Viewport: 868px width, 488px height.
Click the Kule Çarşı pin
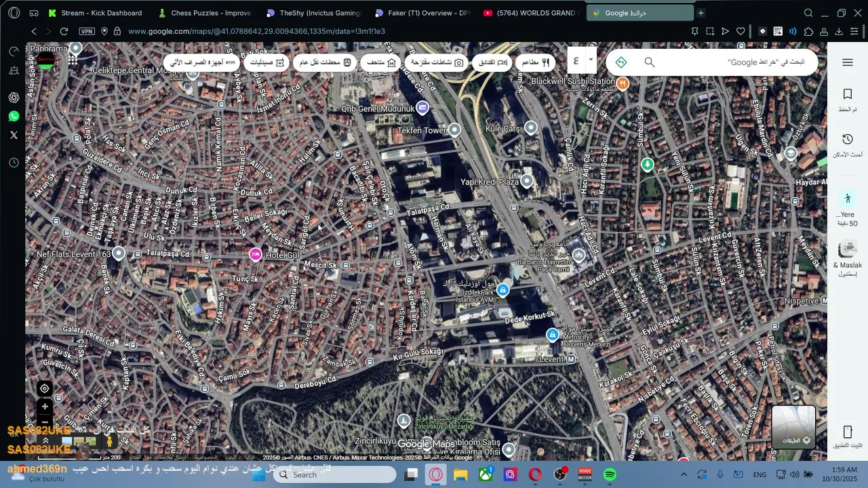point(531,127)
